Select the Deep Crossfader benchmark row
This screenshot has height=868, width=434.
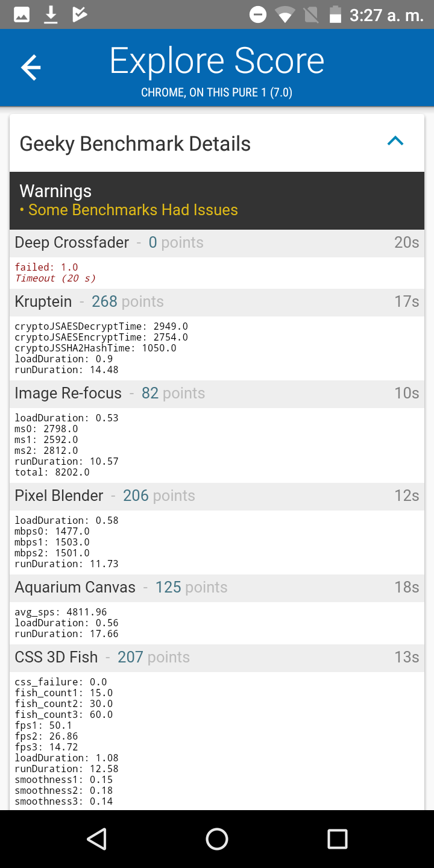pos(217,243)
